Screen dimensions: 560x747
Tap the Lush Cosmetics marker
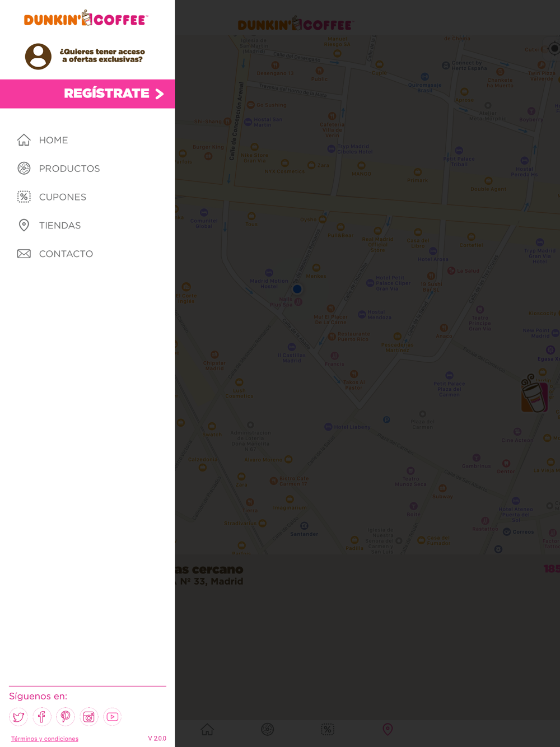click(240, 382)
